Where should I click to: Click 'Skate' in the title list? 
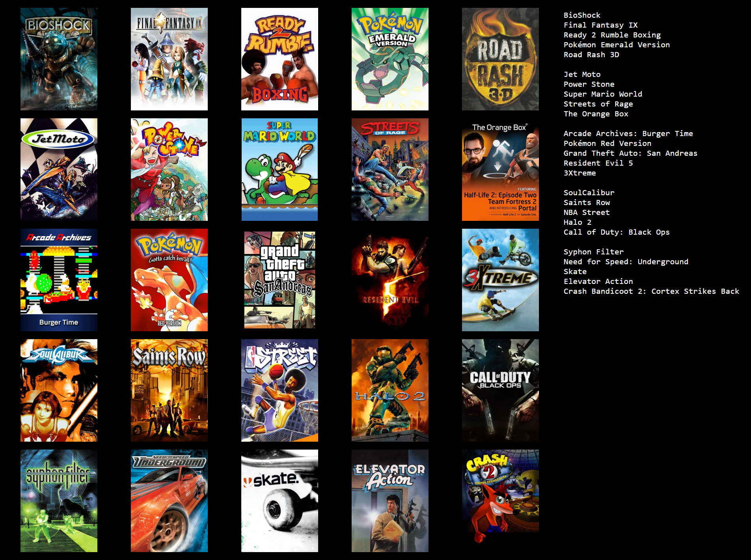pyautogui.click(x=575, y=272)
